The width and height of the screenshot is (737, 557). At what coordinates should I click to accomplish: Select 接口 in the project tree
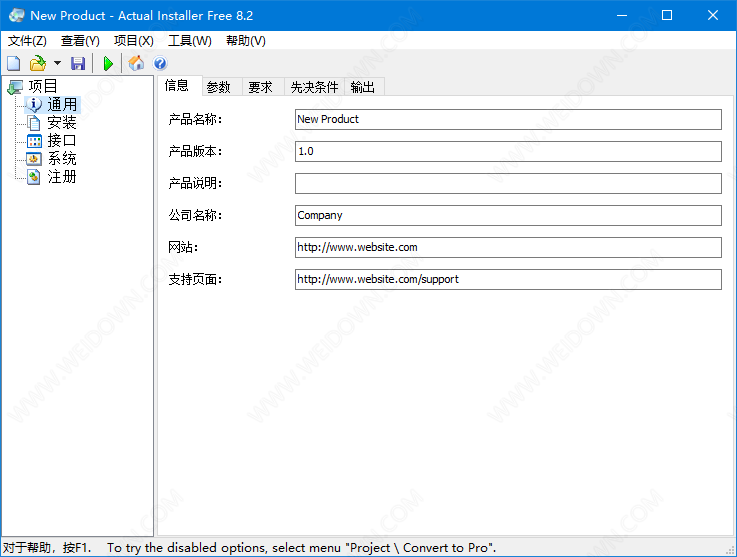point(62,140)
